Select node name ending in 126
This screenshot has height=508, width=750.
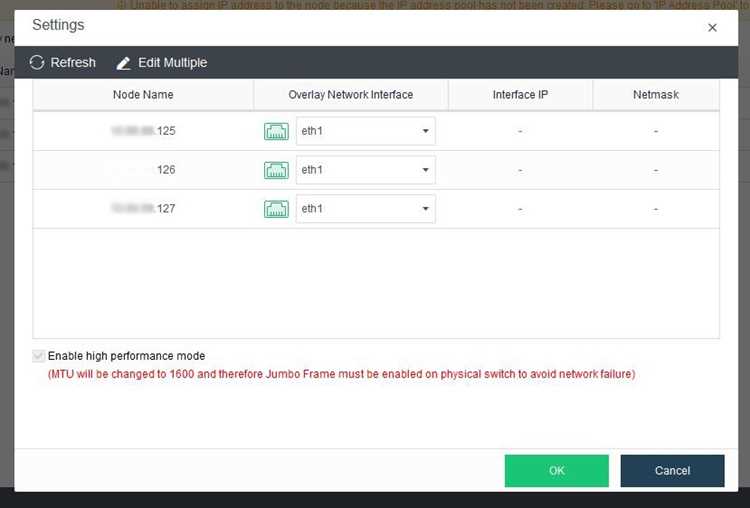(x=165, y=170)
